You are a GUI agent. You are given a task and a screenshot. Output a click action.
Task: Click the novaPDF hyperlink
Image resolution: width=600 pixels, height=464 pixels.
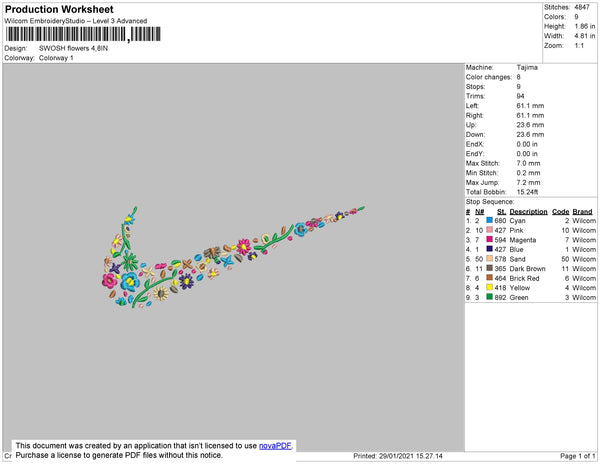(275, 446)
